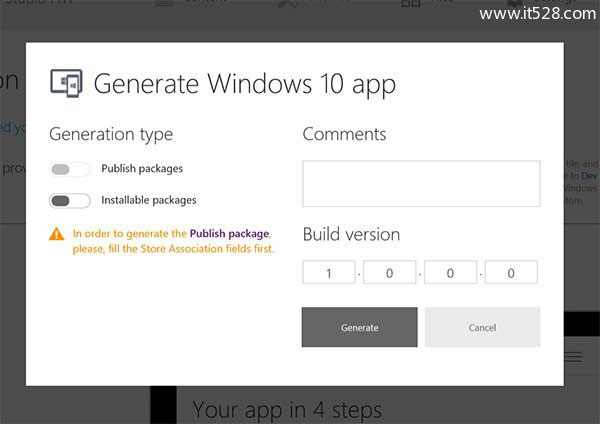The image size is (600, 424).
Task: Click the orange warning triangle icon
Action: click(57, 233)
